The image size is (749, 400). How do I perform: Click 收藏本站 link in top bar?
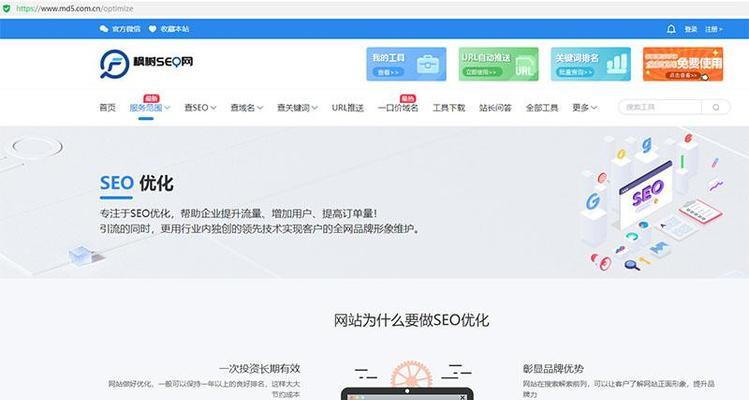click(175, 29)
